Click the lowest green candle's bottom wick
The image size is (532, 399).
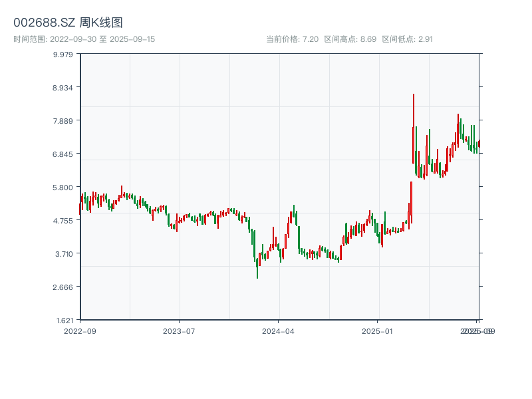[x=257, y=277]
